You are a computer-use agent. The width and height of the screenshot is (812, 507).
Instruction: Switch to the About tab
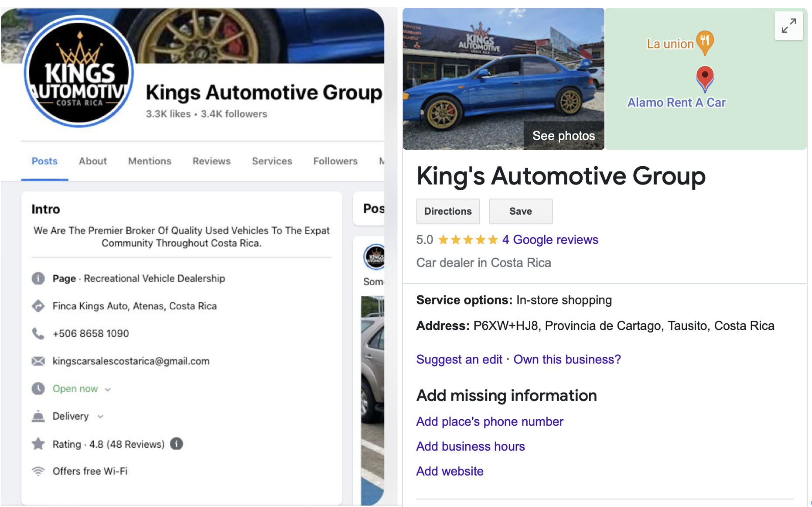point(92,161)
